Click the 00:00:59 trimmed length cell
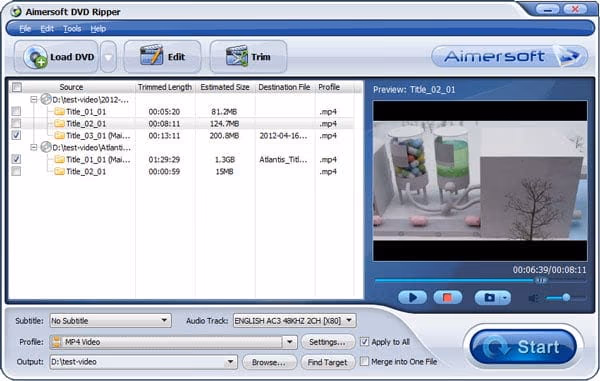Screen dimensions: 600x381 165,171
